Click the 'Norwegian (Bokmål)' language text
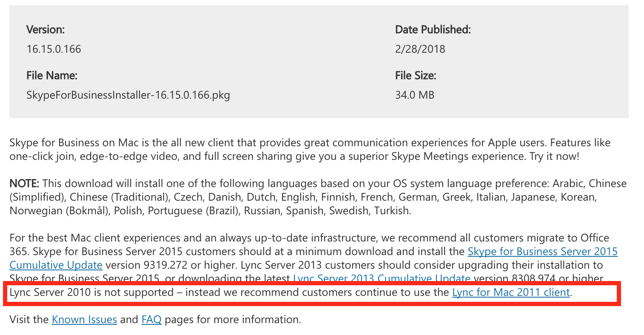The height and width of the screenshot is (335, 644). [59, 211]
